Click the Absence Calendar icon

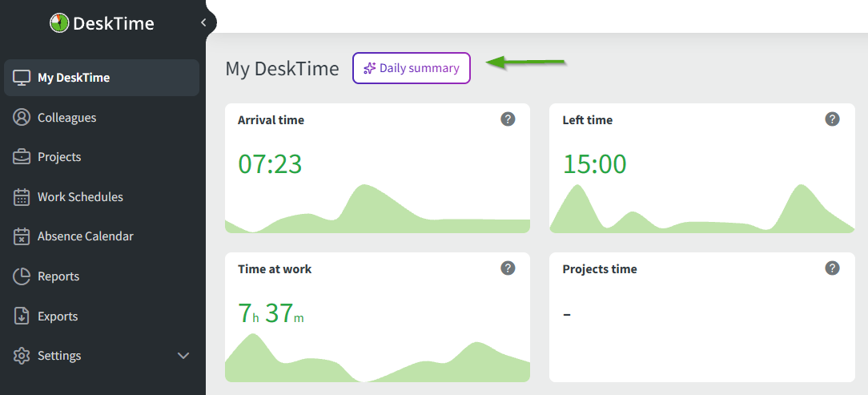pos(22,236)
